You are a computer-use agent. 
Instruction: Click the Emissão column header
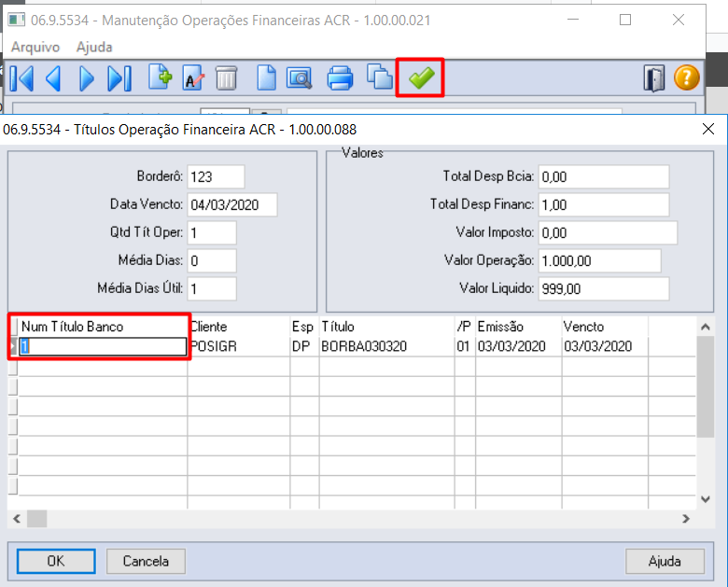[x=518, y=327]
